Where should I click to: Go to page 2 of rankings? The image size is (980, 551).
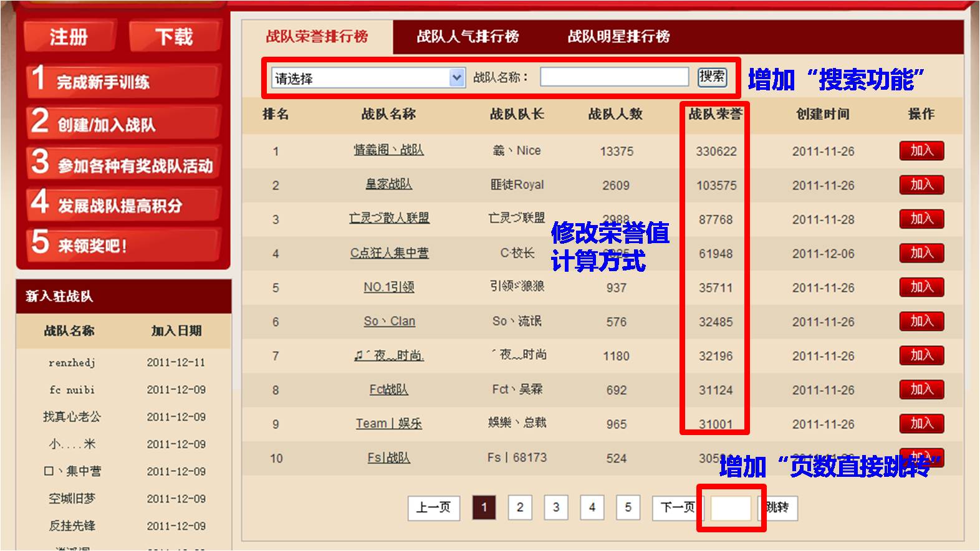(x=519, y=507)
